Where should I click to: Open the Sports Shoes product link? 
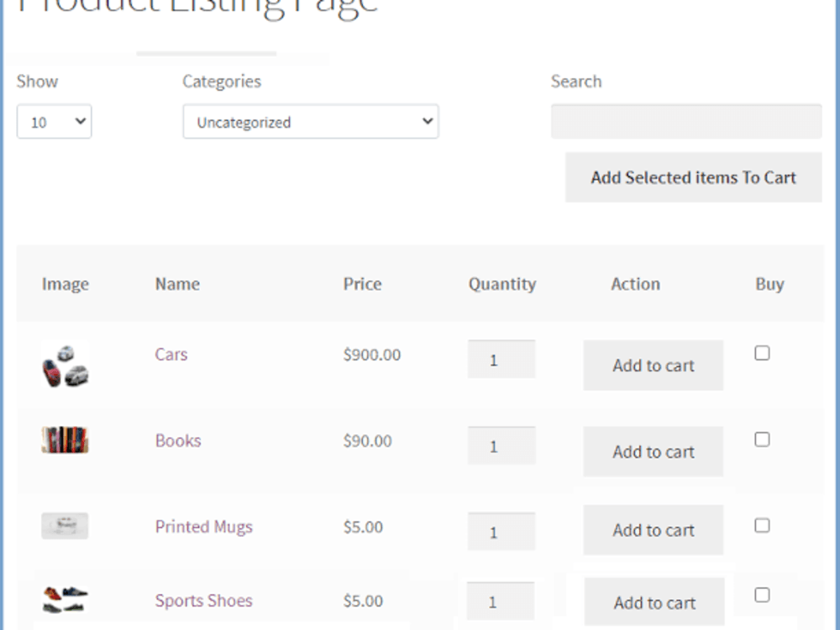[203, 601]
